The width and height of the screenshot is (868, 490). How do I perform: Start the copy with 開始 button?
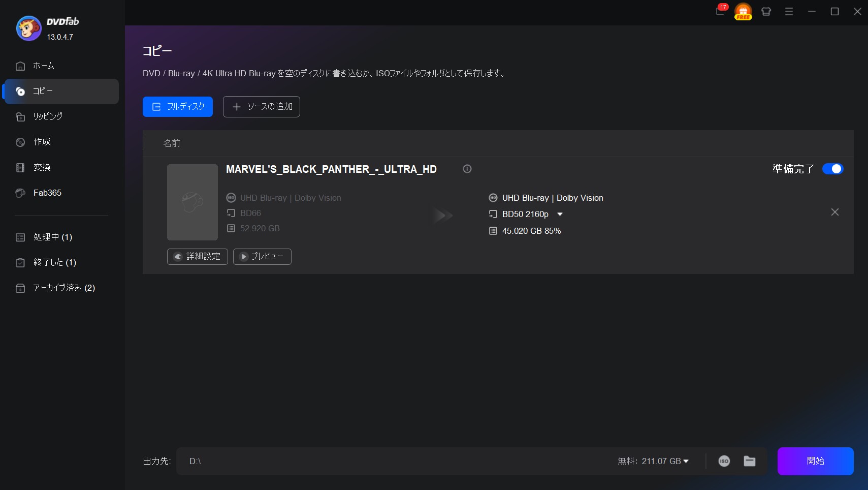click(x=816, y=461)
